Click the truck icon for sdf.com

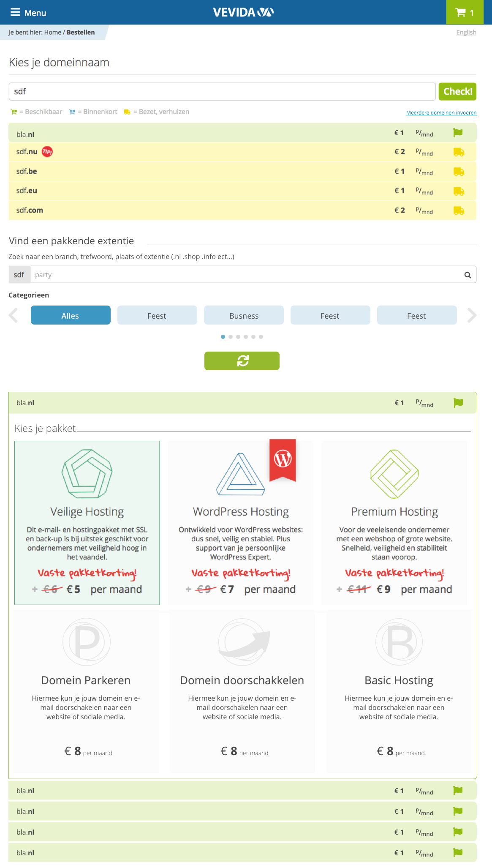[x=459, y=210]
